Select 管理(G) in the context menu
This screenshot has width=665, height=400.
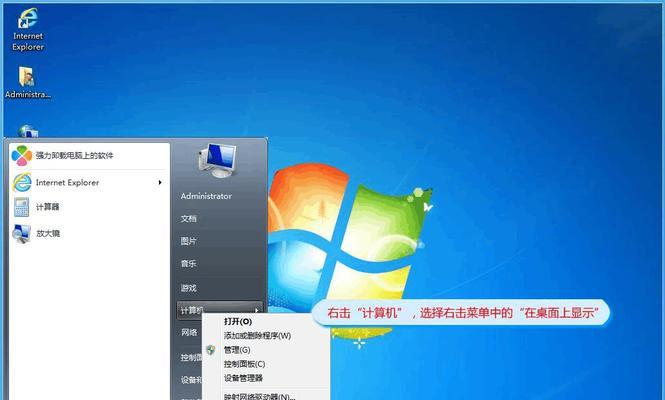click(x=237, y=350)
